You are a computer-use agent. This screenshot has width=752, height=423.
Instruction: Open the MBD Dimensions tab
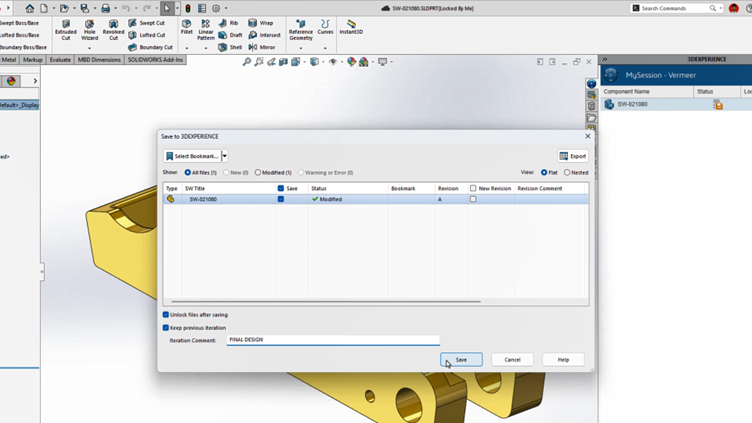click(99, 60)
